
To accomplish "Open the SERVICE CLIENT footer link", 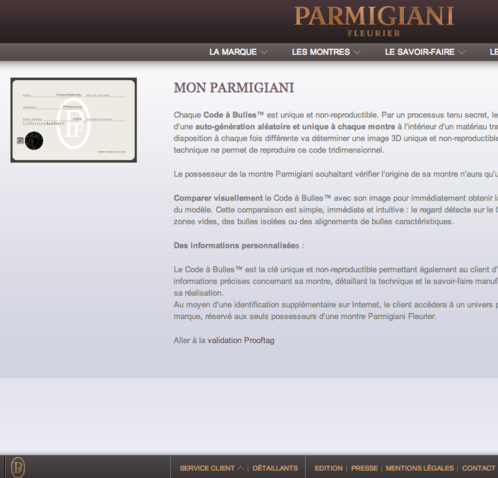I will click(x=207, y=468).
